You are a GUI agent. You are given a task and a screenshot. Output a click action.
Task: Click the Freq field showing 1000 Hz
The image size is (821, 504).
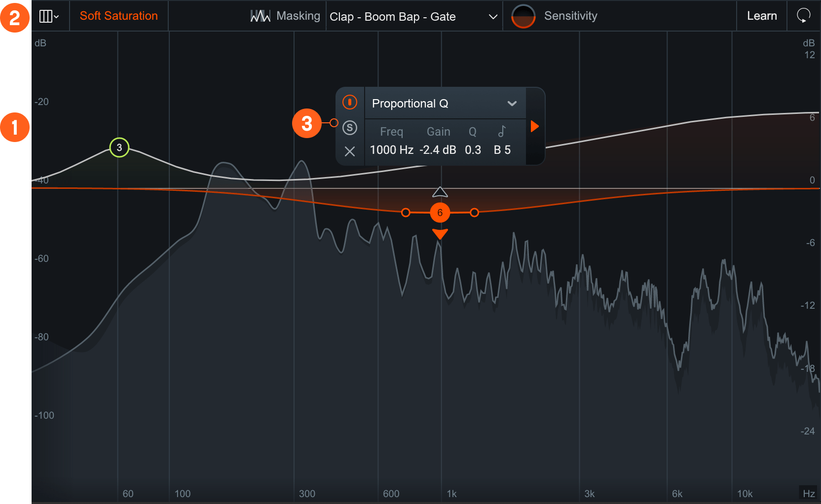[391, 149]
